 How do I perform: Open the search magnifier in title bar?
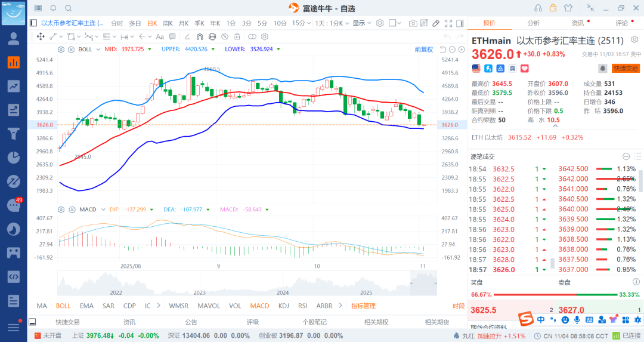[x=68, y=8]
